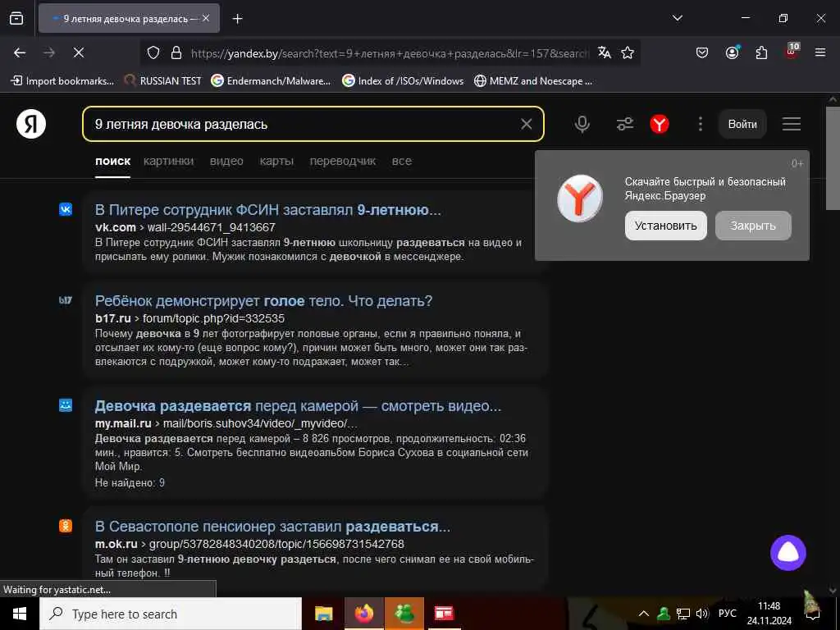
Task: Open the Extensions puzzle icon
Action: [x=761, y=52]
